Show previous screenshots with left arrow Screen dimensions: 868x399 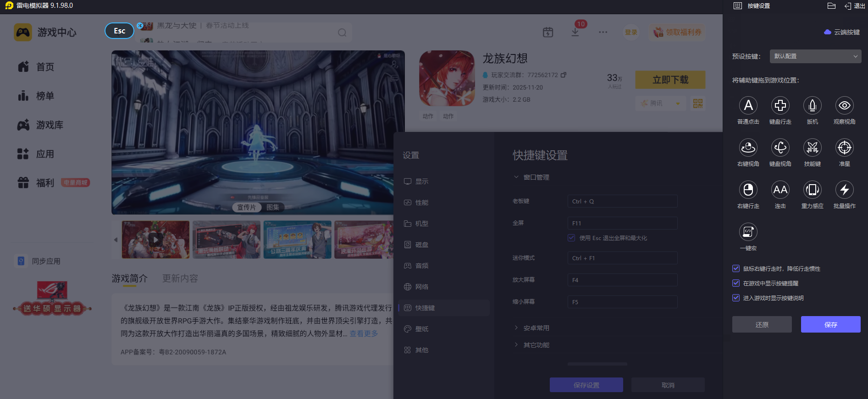(116, 240)
